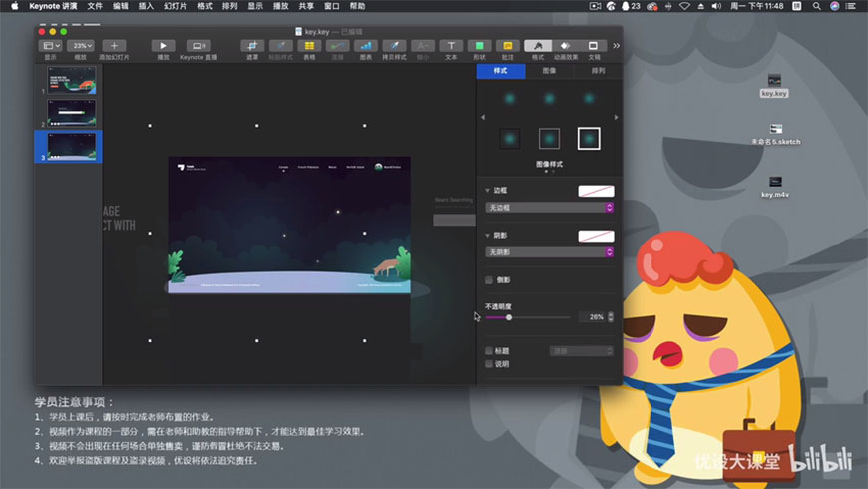The width and height of the screenshot is (868, 489).
Task: Open the 播放 menu in menu bar
Action: click(x=280, y=6)
